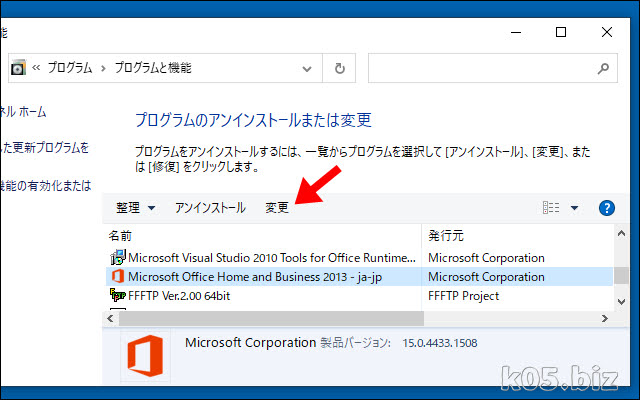Expand the chevron after プログラム breadcrumb

(103, 68)
